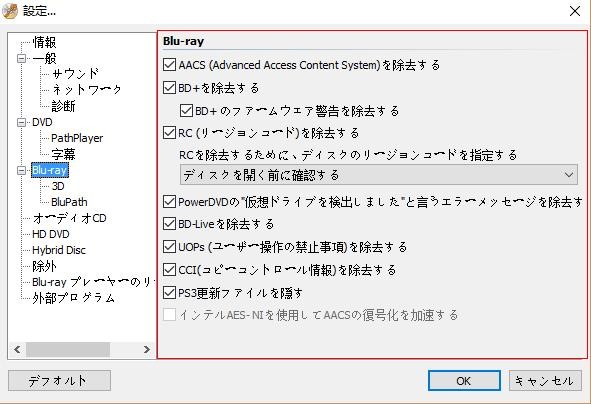Viewport: 591px width, 404px height.
Task: Collapse the Blu-ray tree node
Action: click(21, 170)
